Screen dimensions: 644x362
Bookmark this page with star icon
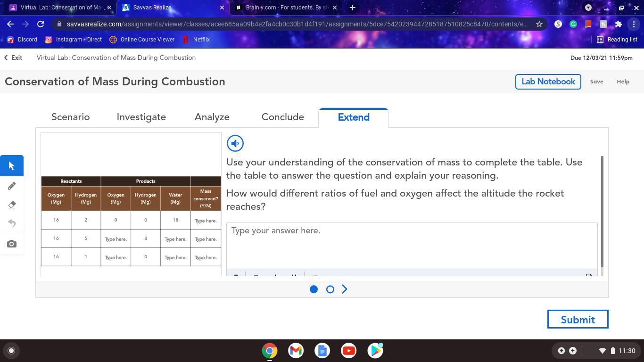tap(539, 24)
